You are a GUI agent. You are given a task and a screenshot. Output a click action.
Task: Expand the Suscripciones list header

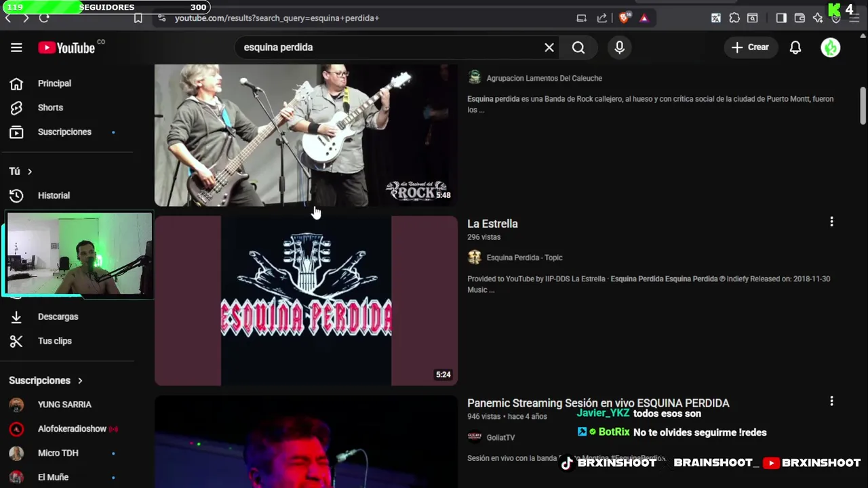46,380
